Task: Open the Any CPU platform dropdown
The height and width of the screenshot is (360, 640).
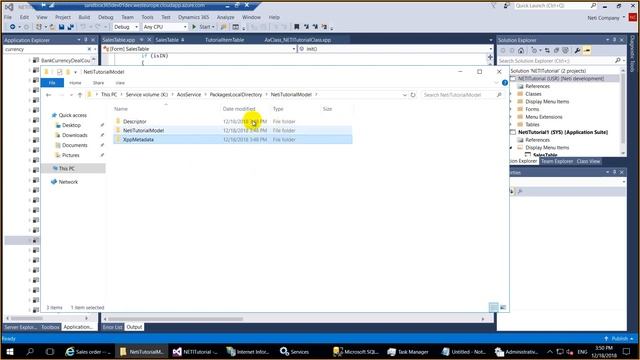Action: 165,27
